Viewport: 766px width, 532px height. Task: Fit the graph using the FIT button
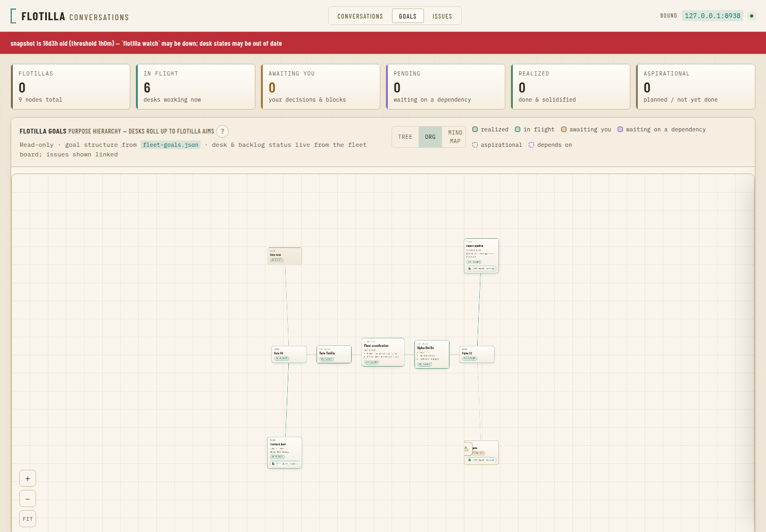coord(28,519)
